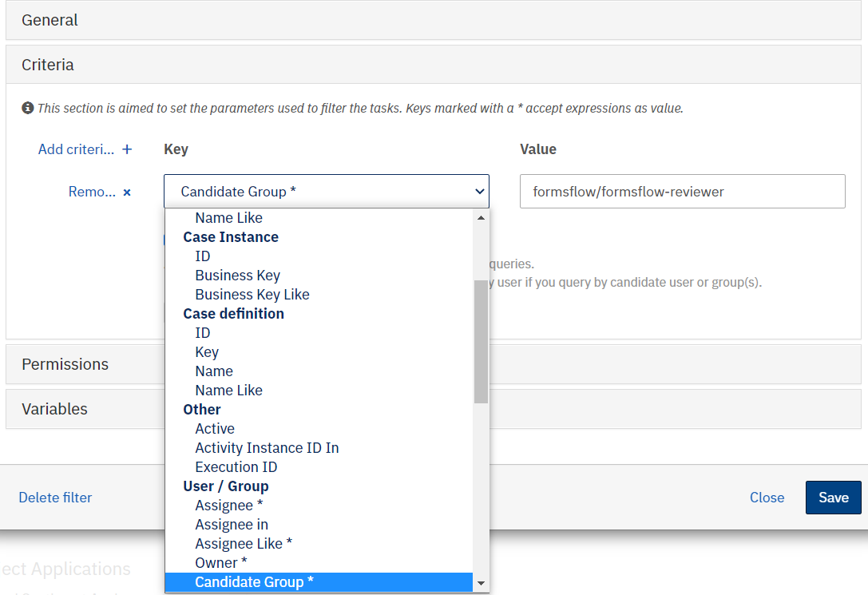This screenshot has width=868, height=595.
Task: Click the Case definition group heading
Action: [x=234, y=314]
